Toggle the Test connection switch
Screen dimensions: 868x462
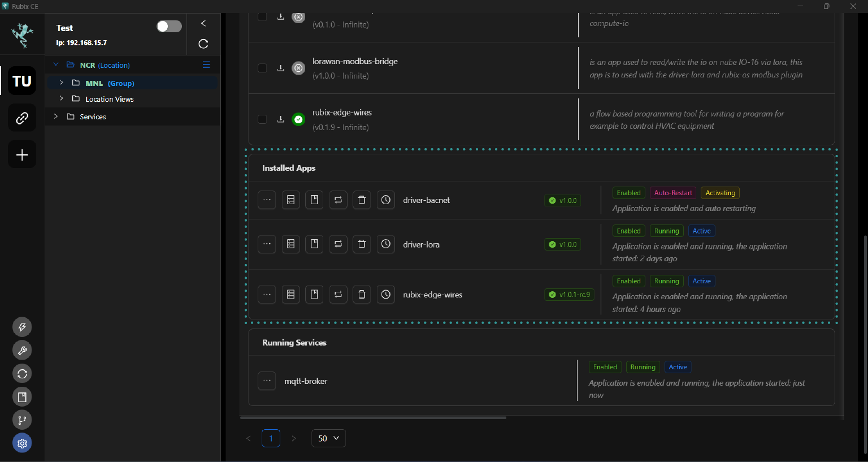click(169, 27)
